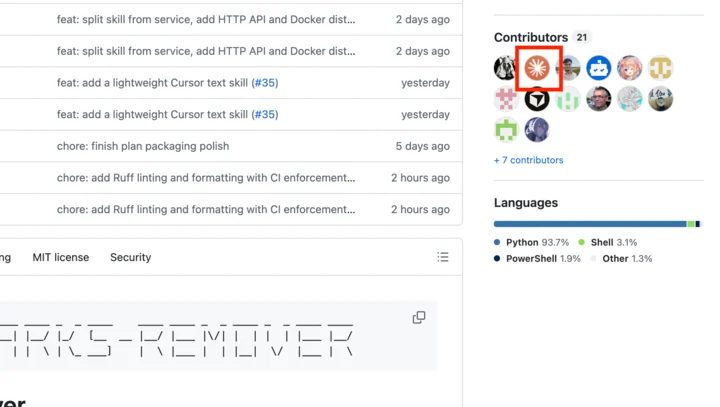This screenshot has height=407, width=720.
Task: Click the Python segment of the language bar
Action: 590,224
